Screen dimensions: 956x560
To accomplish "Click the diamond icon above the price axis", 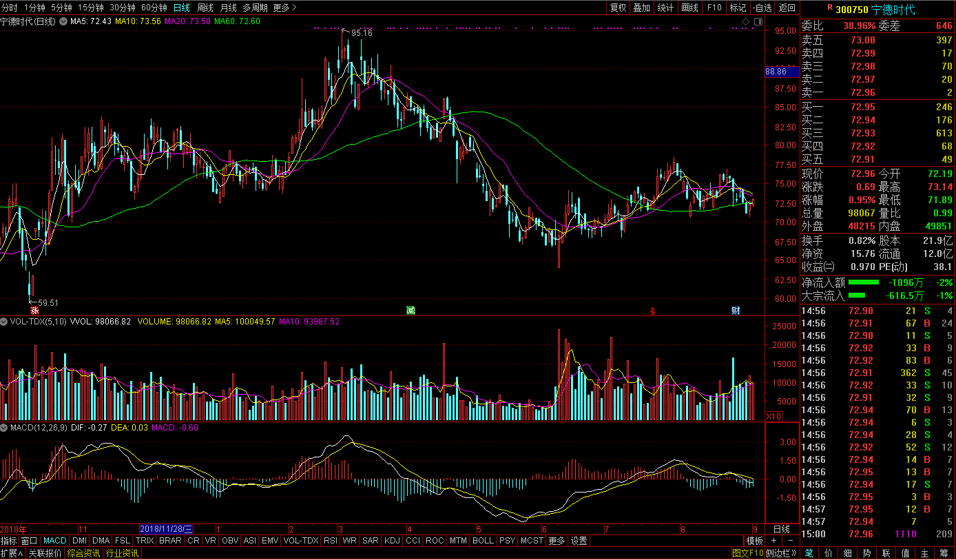I will [x=745, y=22].
